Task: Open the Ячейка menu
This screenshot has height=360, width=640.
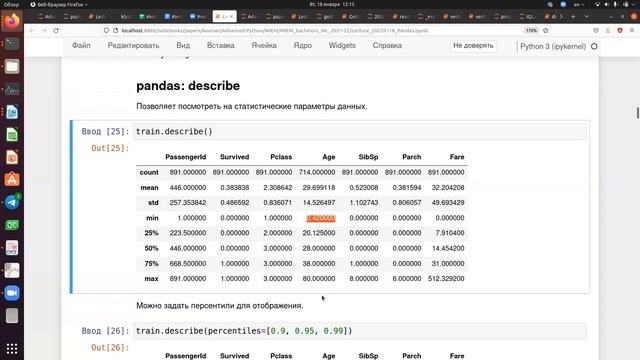Action: (264, 46)
